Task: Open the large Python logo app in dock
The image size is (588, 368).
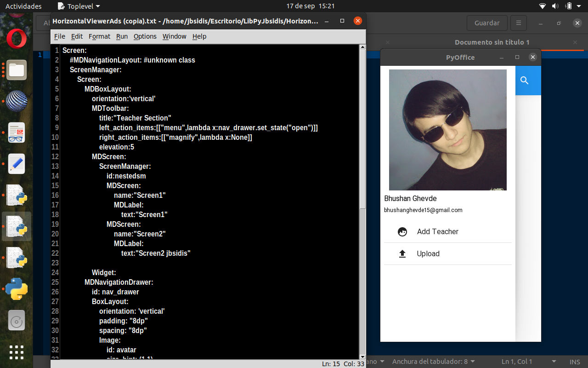Action: point(17,289)
